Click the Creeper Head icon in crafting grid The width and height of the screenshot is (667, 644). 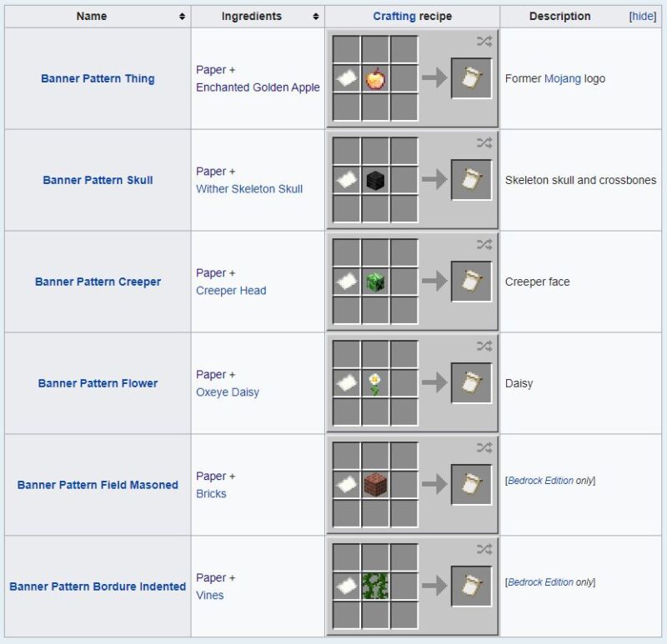click(x=375, y=282)
